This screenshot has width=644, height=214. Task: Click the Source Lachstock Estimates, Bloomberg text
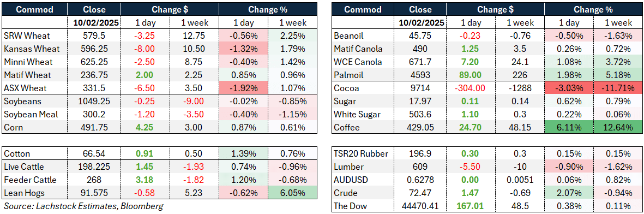(x=83, y=206)
